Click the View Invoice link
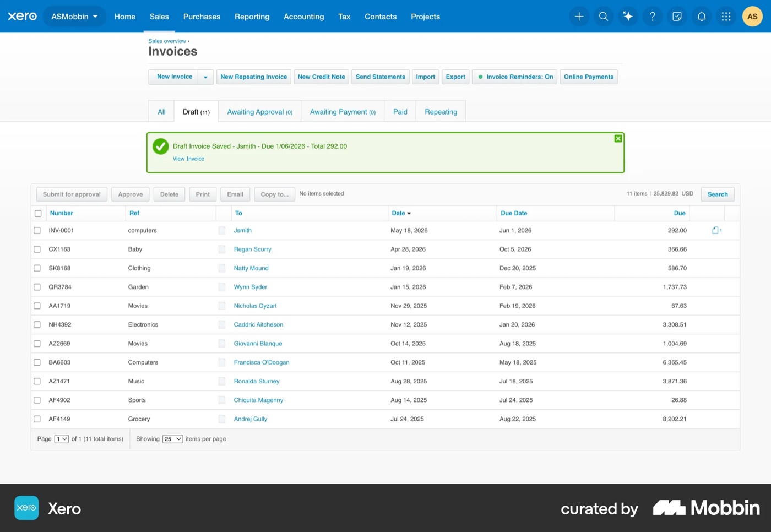This screenshot has width=771, height=532. [188, 159]
